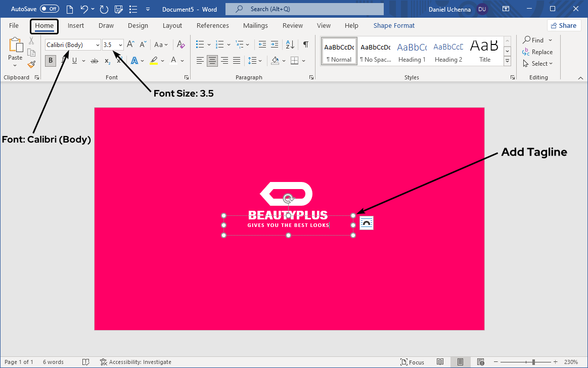Toggle AutoSave switch
This screenshot has height=368, width=588.
click(49, 9)
